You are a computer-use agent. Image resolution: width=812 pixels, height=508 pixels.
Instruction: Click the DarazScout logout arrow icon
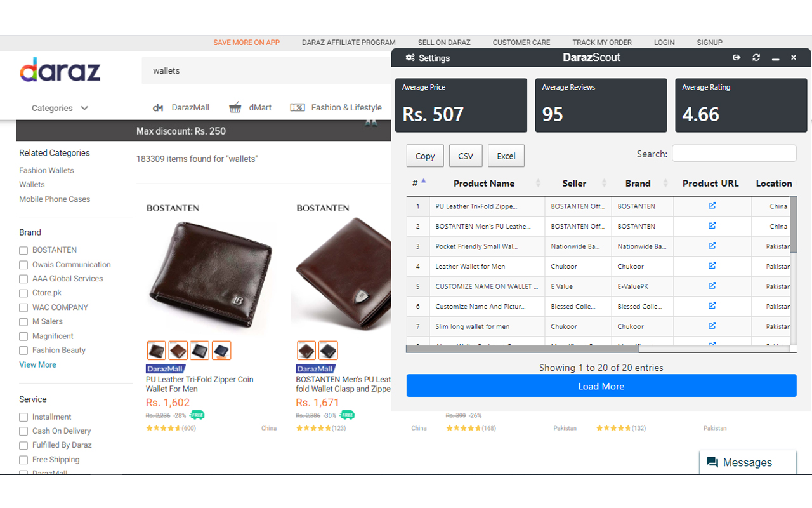pyautogui.click(x=737, y=58)
